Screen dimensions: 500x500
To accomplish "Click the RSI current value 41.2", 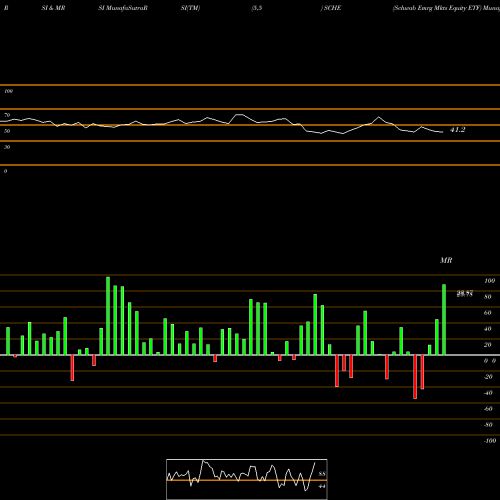I will tap(457, 130).
